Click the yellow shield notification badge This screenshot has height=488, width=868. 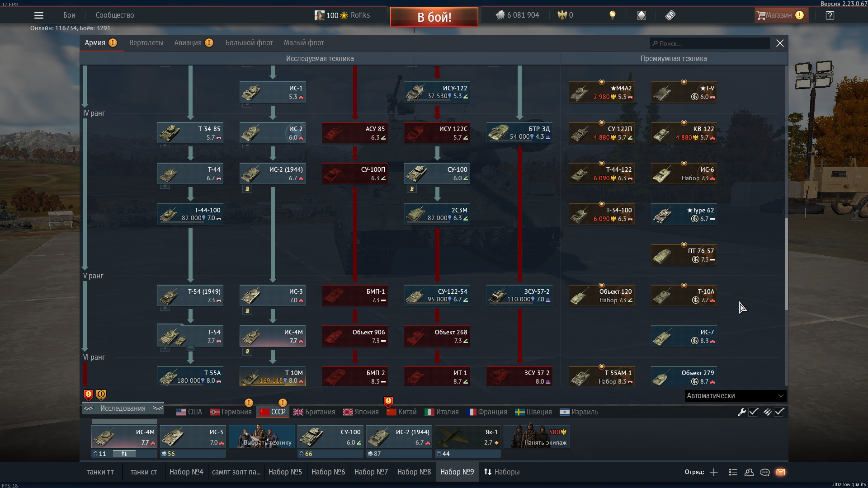(x=101, y=395)
